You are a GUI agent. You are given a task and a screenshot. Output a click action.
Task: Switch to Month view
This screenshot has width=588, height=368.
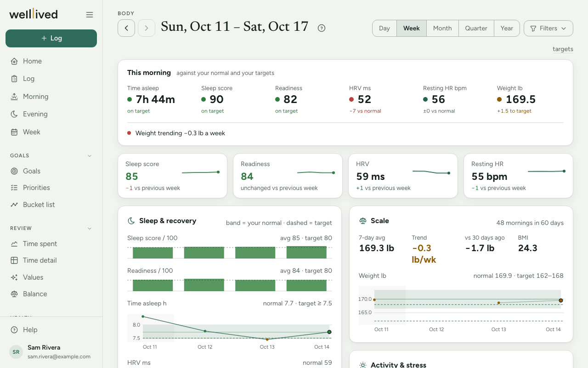tap(442, 28)
